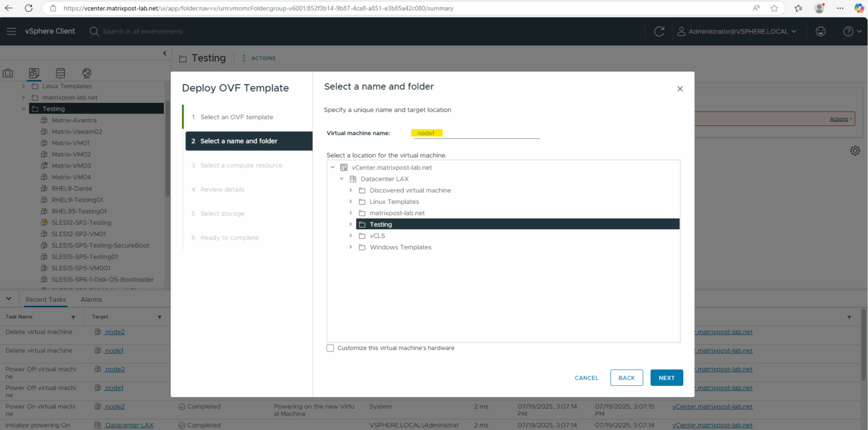Open the Storage inventory view
The height and width of the screenshot is (430, 868).
tap(60, 73)
